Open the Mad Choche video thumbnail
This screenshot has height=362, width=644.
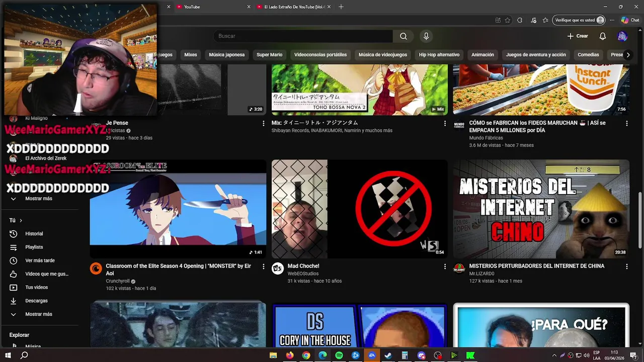pyautogui.click(x=360, y=209)
